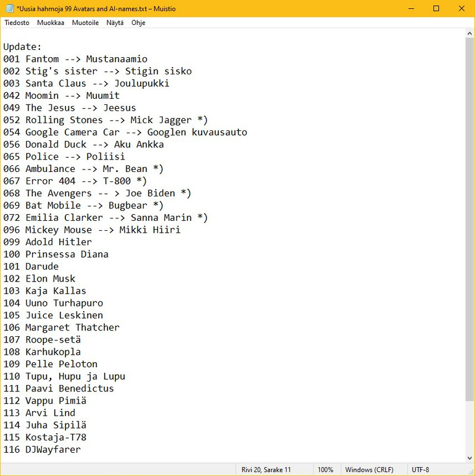Click the window resize grip icon
475x476 pixels.
coord(471,472)
